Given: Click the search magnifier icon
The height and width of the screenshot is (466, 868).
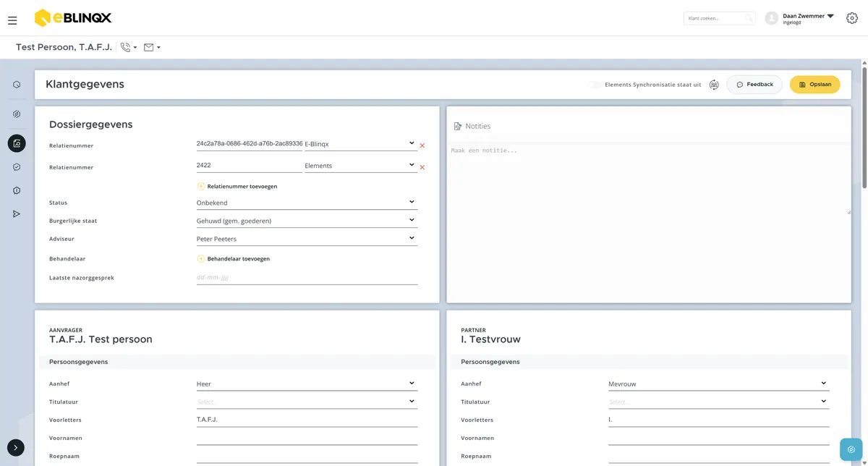Looking at the screenshot, I should (749, 18).
